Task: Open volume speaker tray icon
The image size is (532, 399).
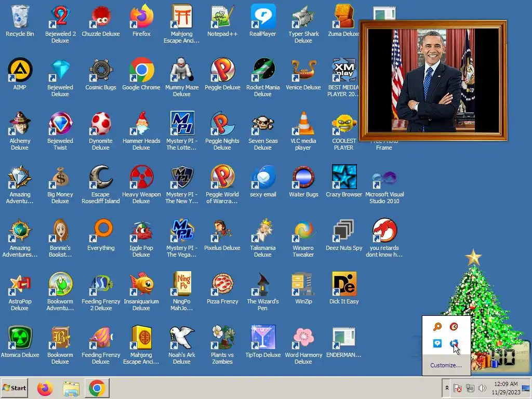Action: pyautogui.click(x=482, y=388)
